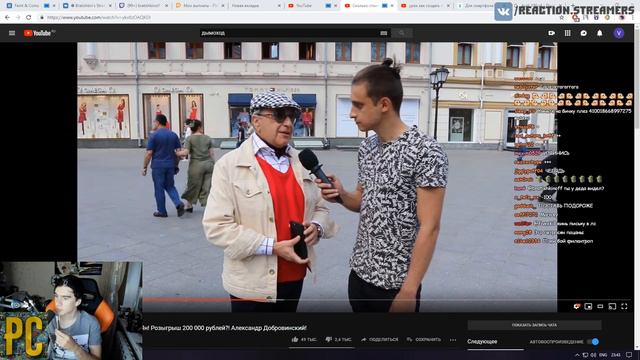Switch to the first browser tab

(x=31, y=6)
